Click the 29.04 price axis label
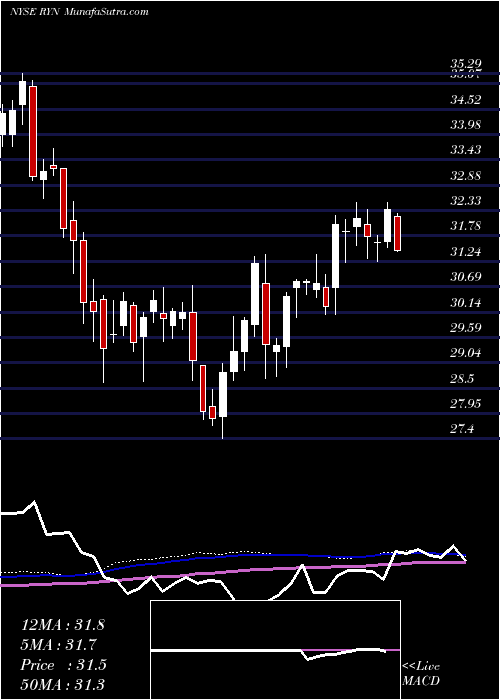Viewport: 500px width, 700px height. [x=466, y=353]
